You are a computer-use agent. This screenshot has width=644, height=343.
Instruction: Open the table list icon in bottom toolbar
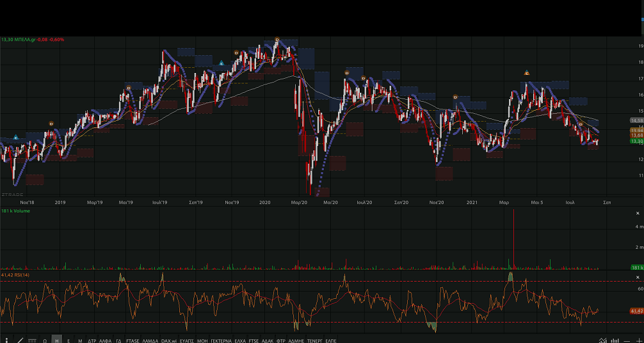[x=32, y=340]
